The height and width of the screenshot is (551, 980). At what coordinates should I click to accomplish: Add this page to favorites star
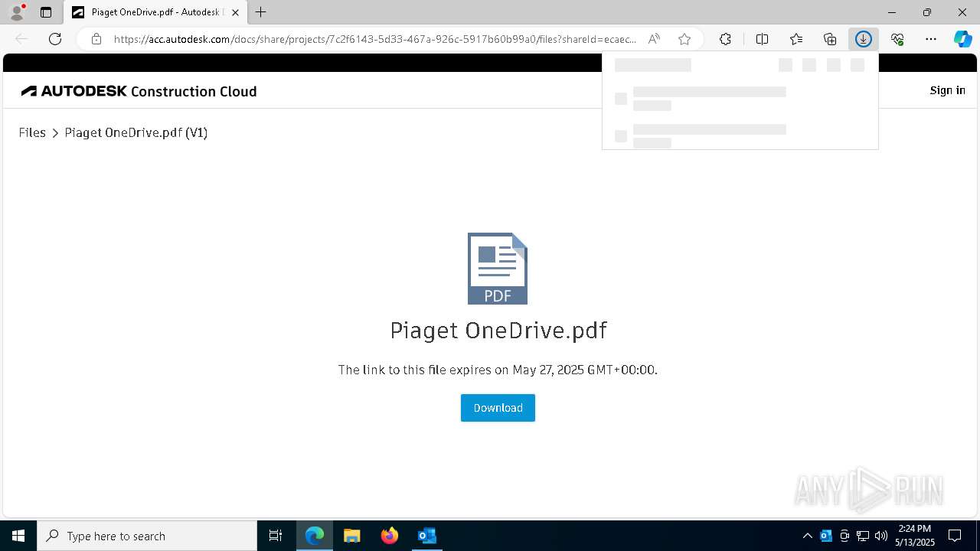coord(684,39)
